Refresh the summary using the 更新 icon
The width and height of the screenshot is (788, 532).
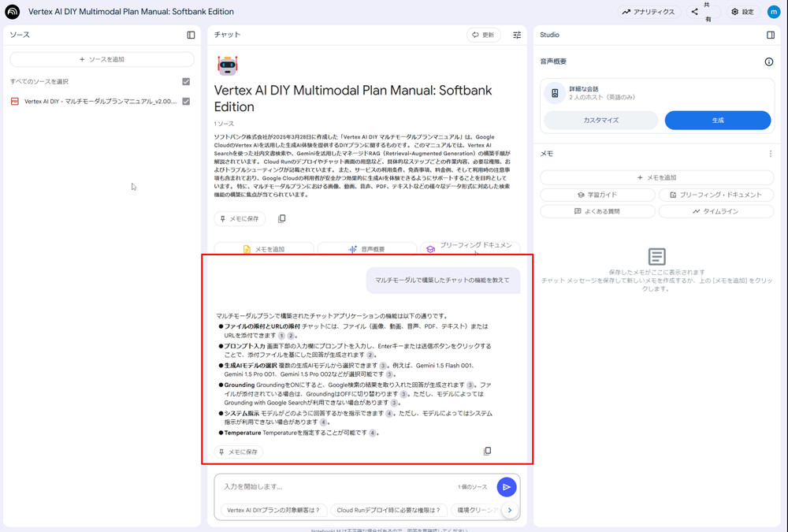[482, 35]
